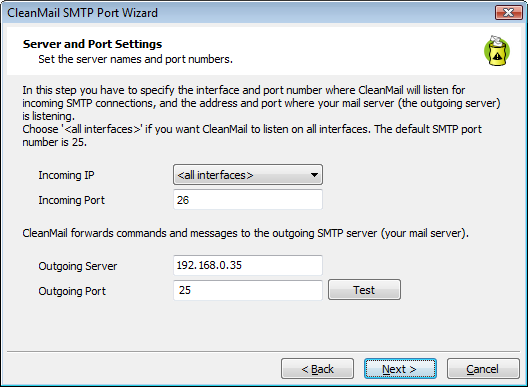This screenshot has width=528, height=387.
Task: Click the Outgoing Port label
Action: click(72, 291)
